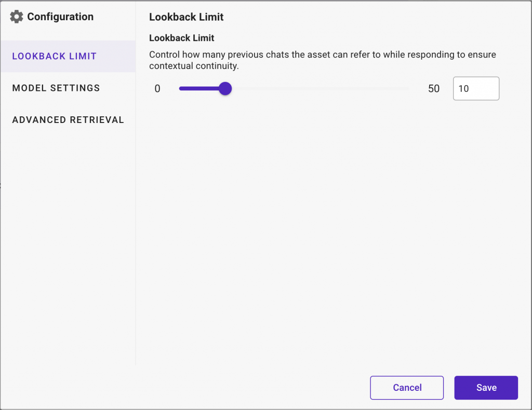
Task: Click the vertical divider beside the sidebar
Action: [136, 203]
